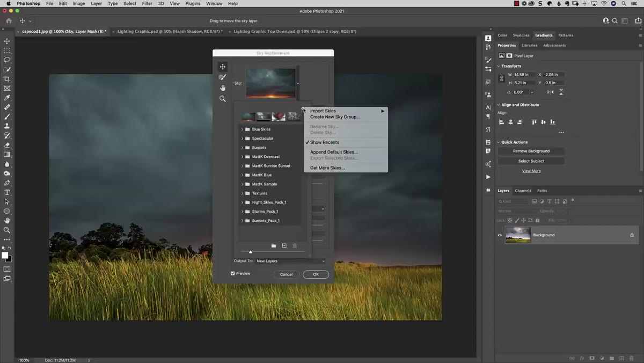Open the Output To New Layers dropdown
Screen dimensions: 644x363
point(290,261)
